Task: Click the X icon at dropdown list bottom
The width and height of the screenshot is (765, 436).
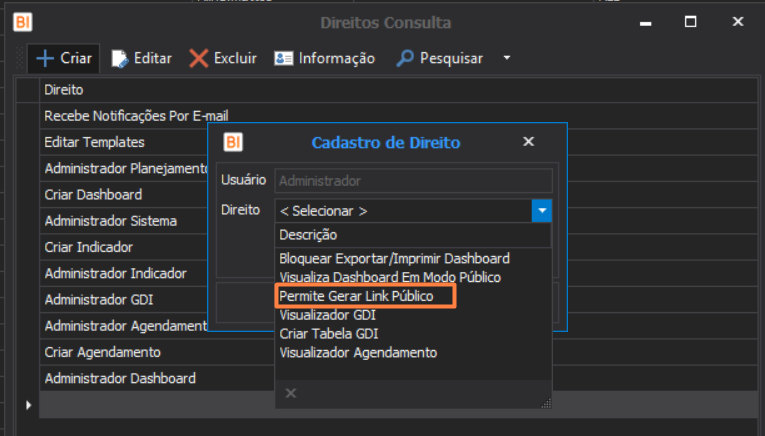Action: pos(291,394)
